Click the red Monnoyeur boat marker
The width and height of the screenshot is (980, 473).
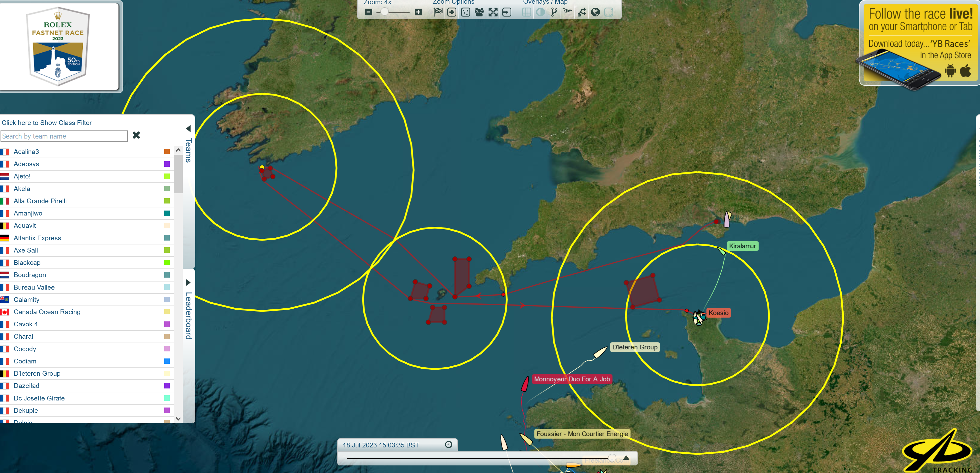(525, 384)
